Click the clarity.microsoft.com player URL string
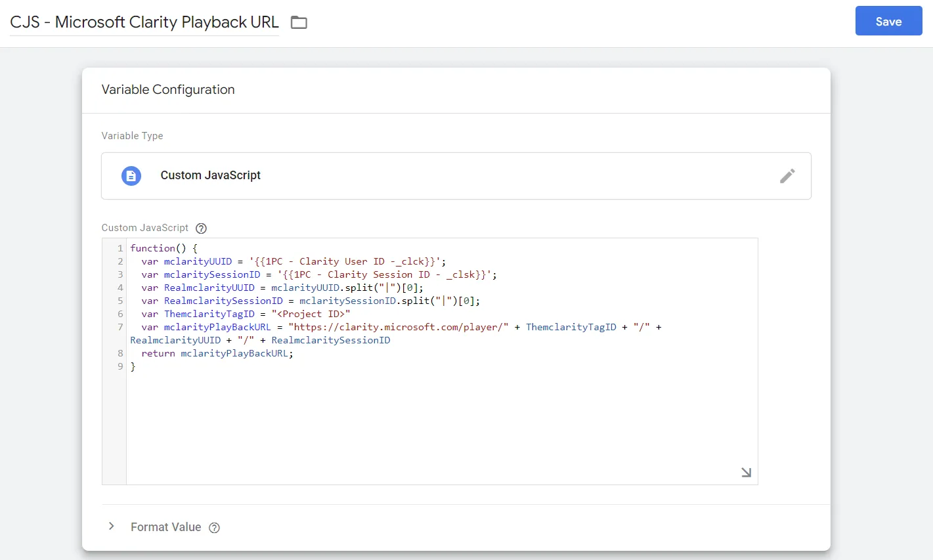Viewport: 933px width, 560px height. 398,327
